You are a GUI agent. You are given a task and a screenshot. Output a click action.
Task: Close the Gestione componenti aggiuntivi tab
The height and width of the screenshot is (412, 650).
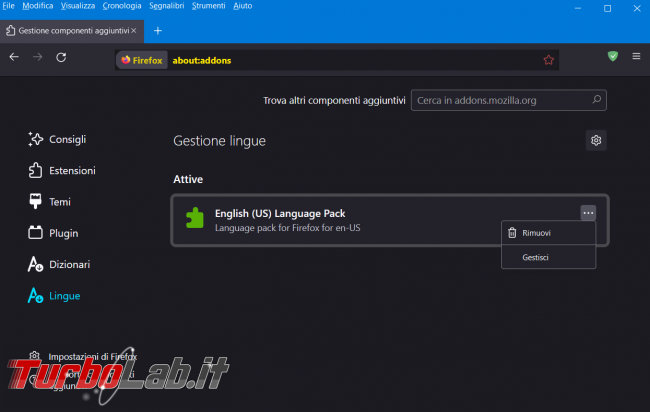(133, 31)
